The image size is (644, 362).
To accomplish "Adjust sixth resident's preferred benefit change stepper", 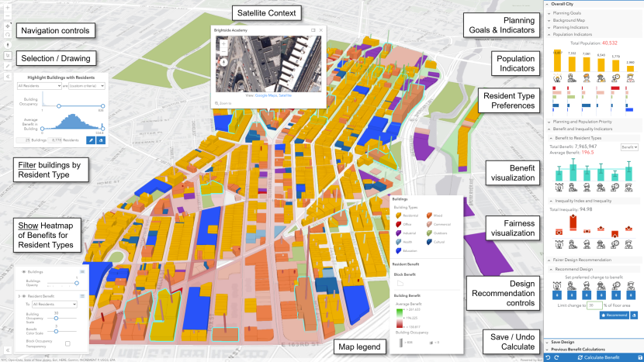I will click(x=631, y=295).
